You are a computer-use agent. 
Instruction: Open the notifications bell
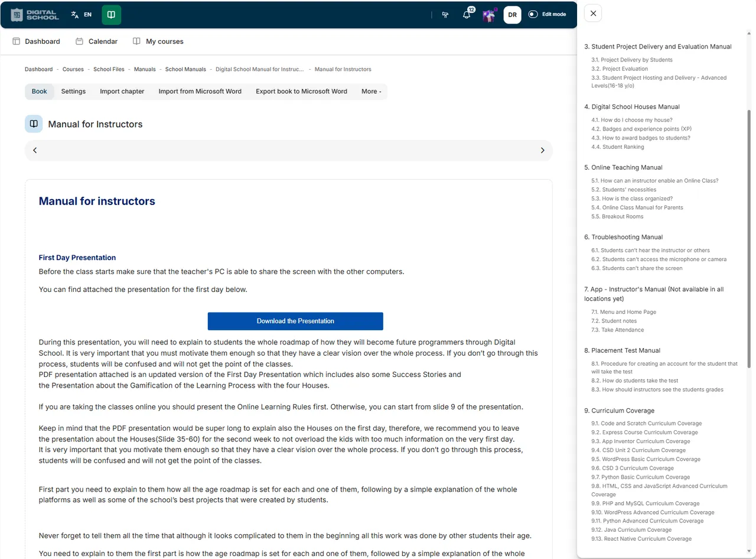[x=467, y=15]
